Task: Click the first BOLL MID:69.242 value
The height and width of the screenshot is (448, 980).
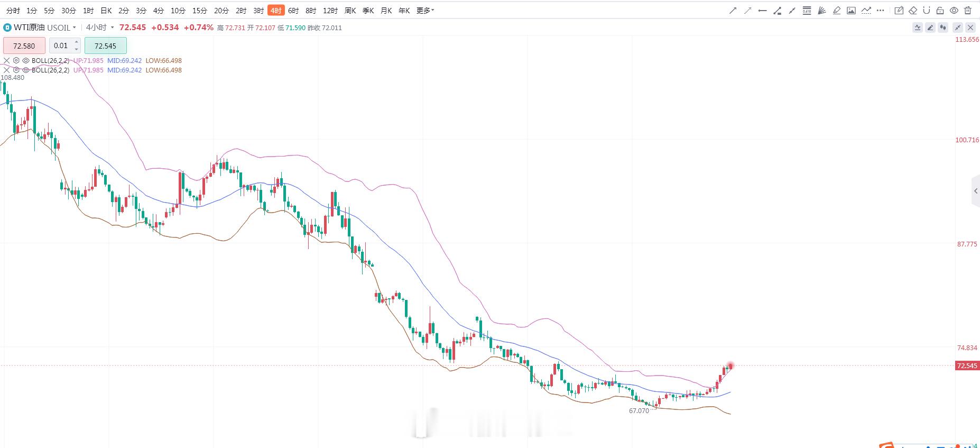Action: (x=124, y=61)
